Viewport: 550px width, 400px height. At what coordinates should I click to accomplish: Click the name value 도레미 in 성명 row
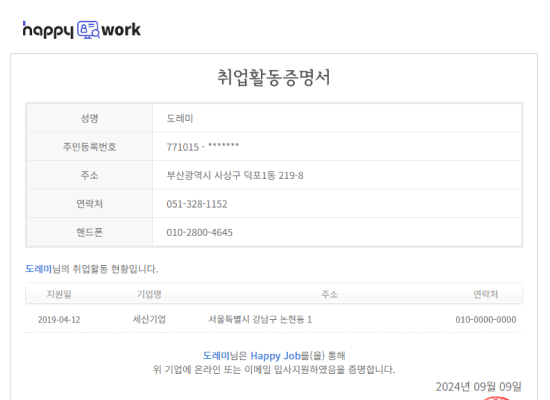[180, 118]
